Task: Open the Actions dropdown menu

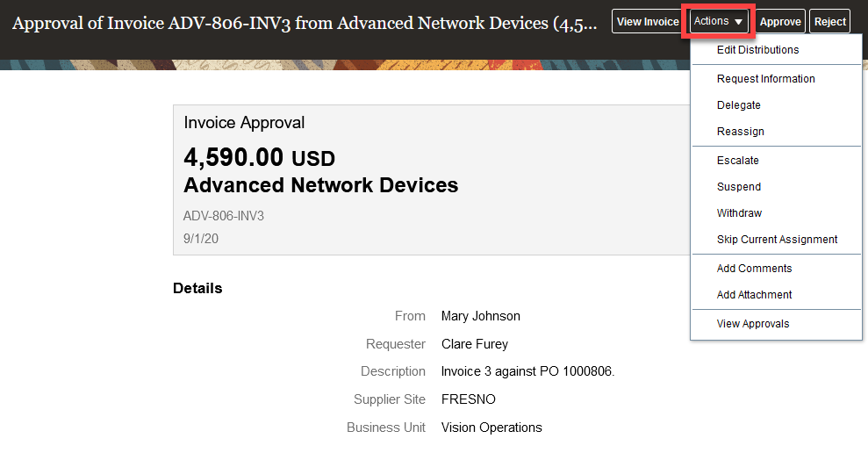Action: coord(719,21)
